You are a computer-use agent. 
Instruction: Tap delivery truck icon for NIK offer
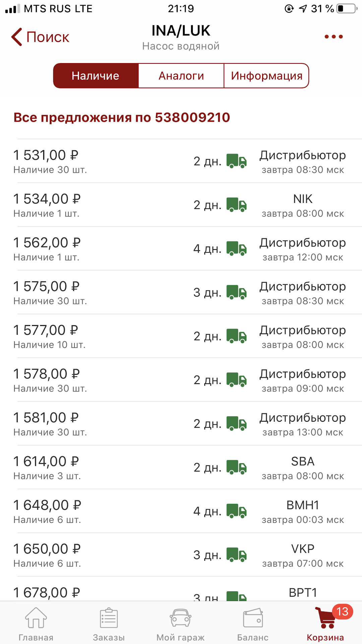pyautogui.click(x=237, y=205)
